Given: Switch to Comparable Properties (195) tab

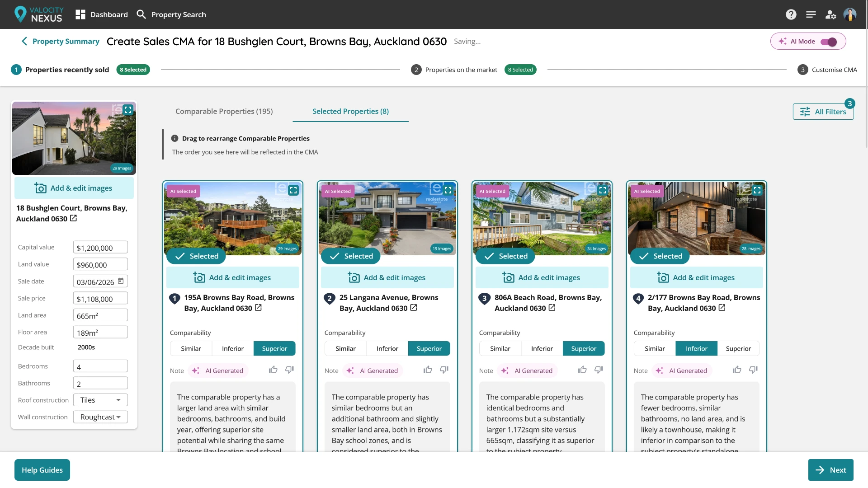Looking at the screenshot, I should (224, 111).
